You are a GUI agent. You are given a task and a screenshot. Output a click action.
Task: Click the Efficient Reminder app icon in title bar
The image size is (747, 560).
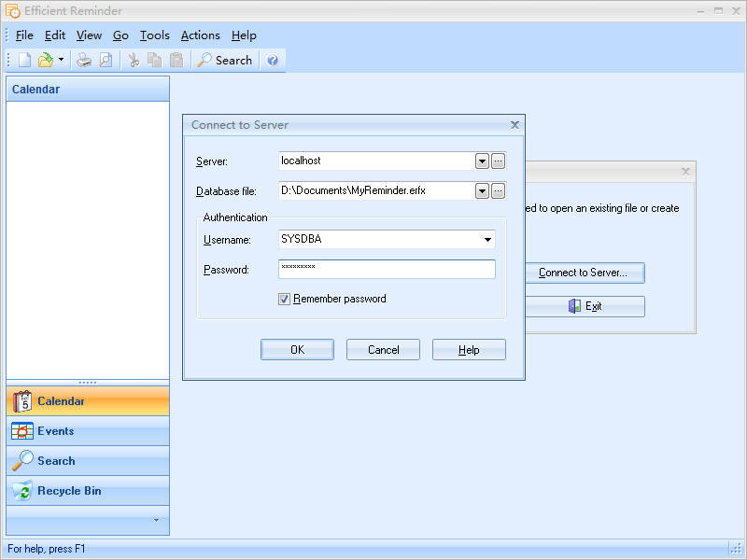12,10
